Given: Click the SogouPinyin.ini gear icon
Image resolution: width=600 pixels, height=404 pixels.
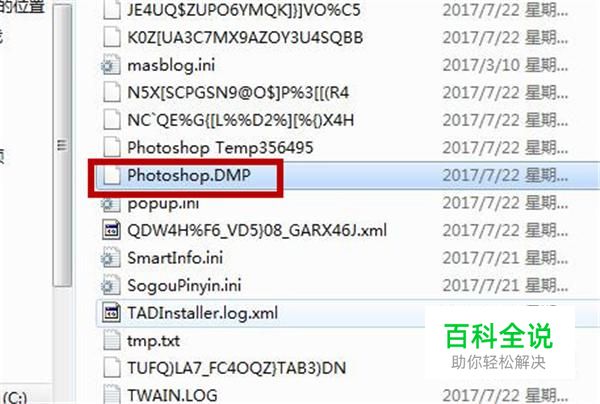Looking at the screenshot, I should pos(111,286).
